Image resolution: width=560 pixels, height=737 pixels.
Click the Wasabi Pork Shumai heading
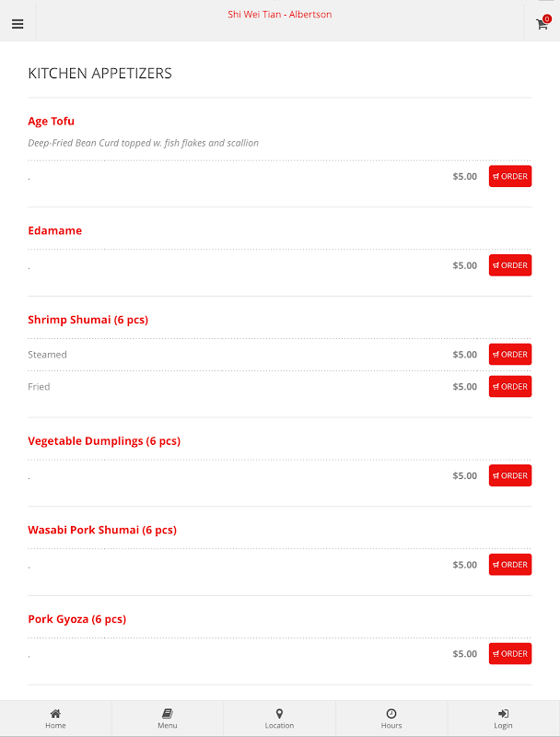pyautogui.click(x=101, y=530)
